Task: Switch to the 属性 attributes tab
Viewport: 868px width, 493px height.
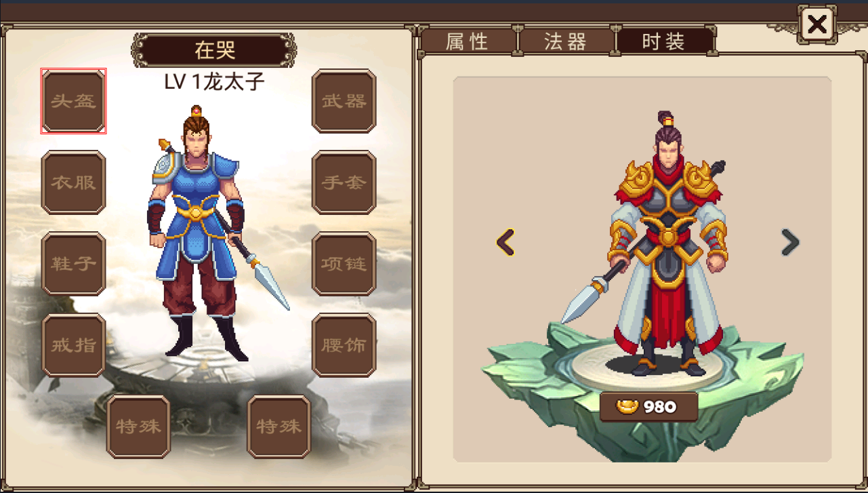Action: coord(468,41)
